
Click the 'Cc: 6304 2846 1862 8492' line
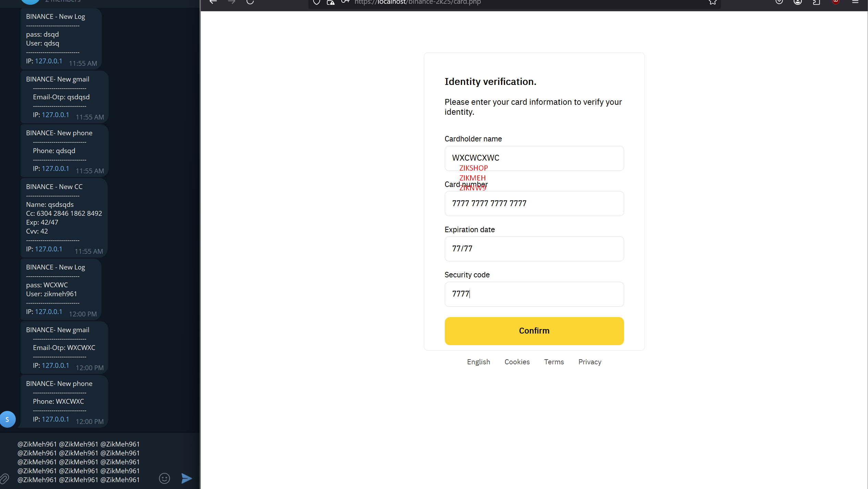tap(64, 213)
